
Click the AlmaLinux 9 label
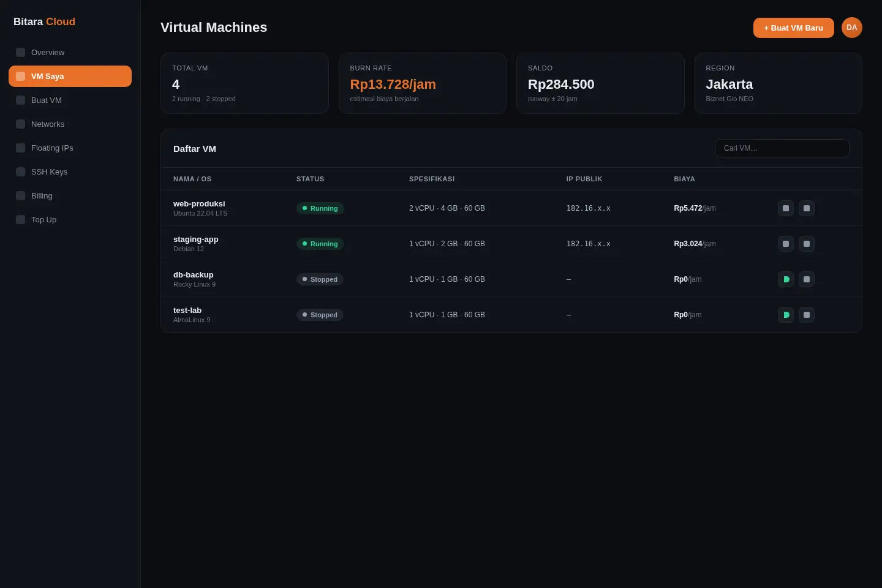[x=192, y=320]
